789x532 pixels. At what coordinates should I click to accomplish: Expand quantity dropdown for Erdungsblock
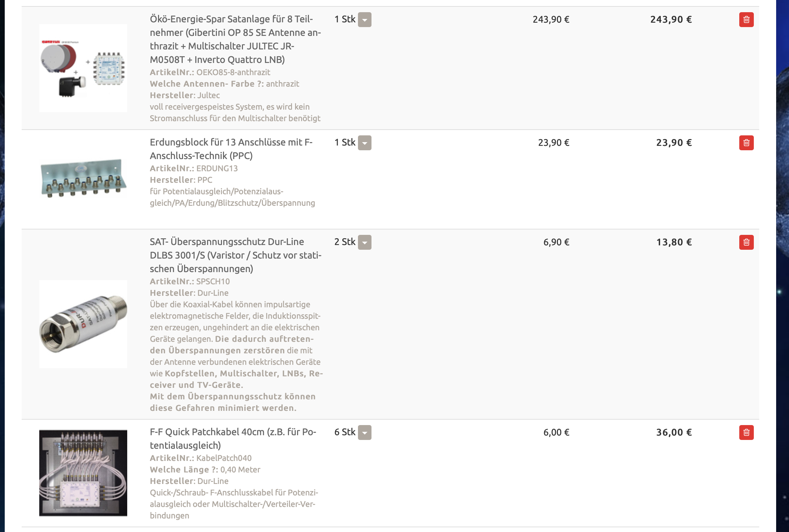click(365, 143)
